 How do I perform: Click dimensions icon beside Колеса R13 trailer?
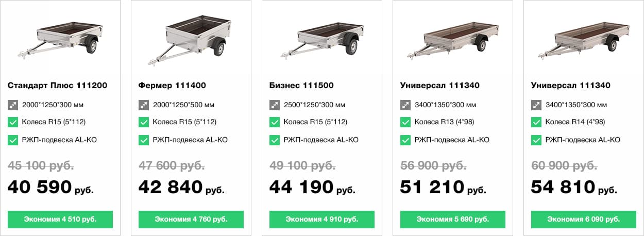pos(405,105)
